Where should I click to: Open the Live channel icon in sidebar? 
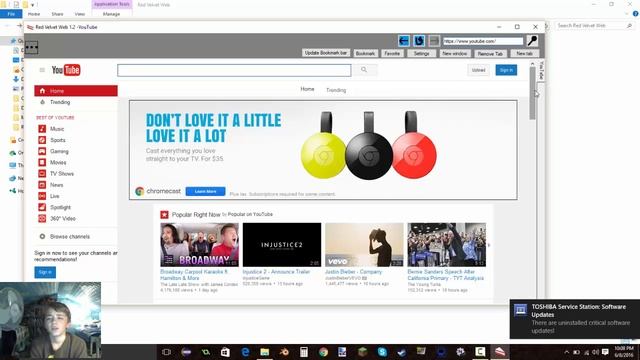(x=42, y=196)
